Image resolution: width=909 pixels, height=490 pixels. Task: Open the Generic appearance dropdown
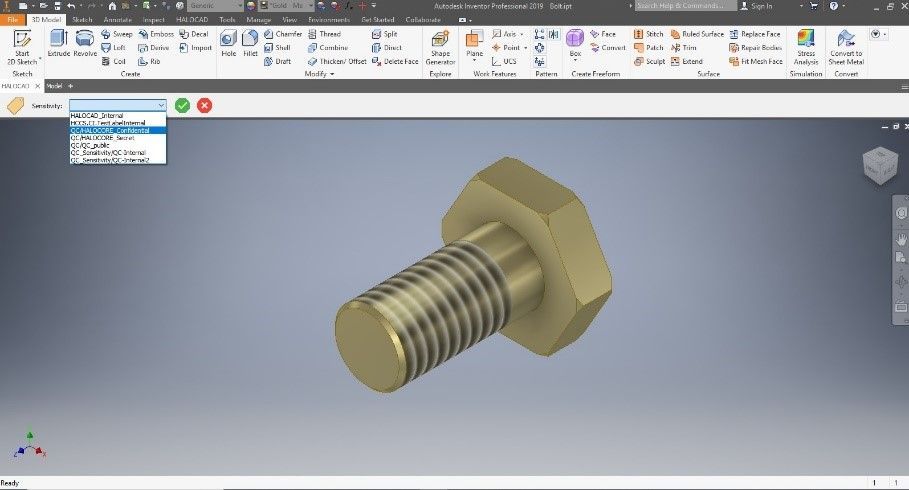coord(239,6)
